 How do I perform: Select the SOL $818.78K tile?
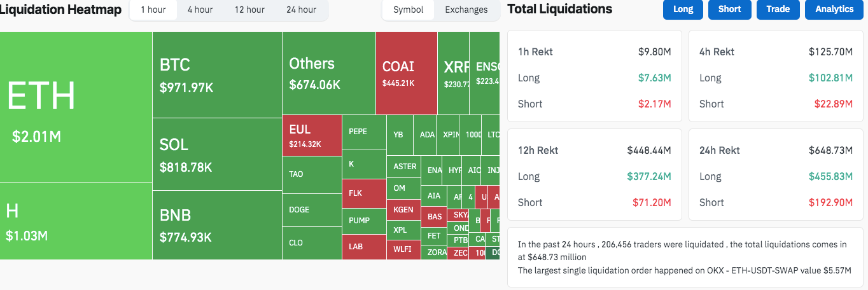tap(217, 155)
